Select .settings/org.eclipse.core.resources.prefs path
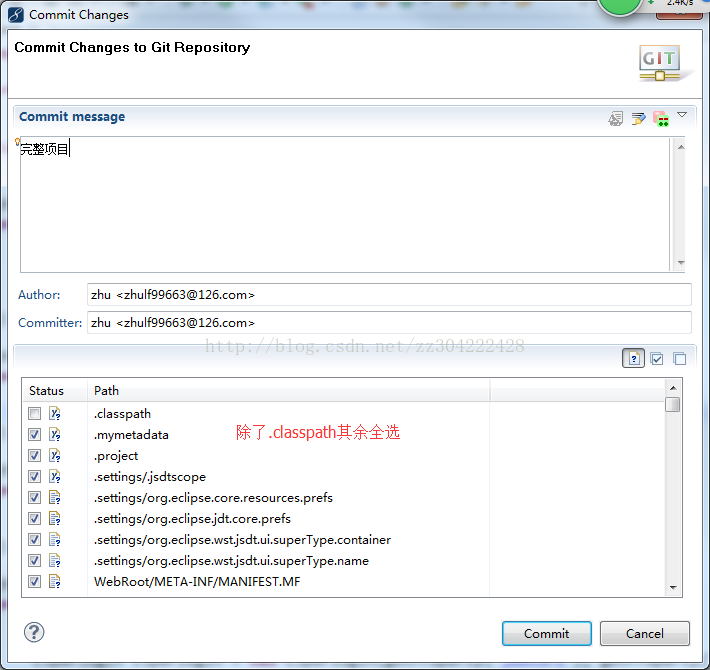The image size is (710, 670). click(213, 498)
